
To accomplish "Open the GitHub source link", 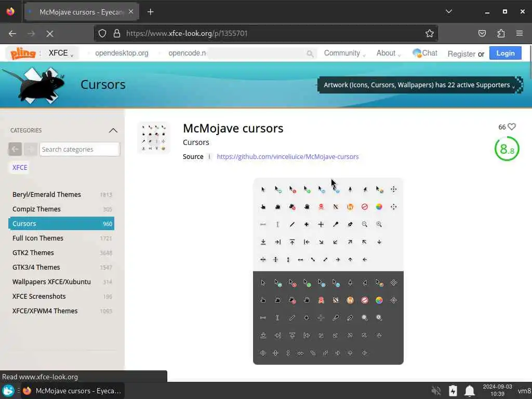I will pos(288,157).
